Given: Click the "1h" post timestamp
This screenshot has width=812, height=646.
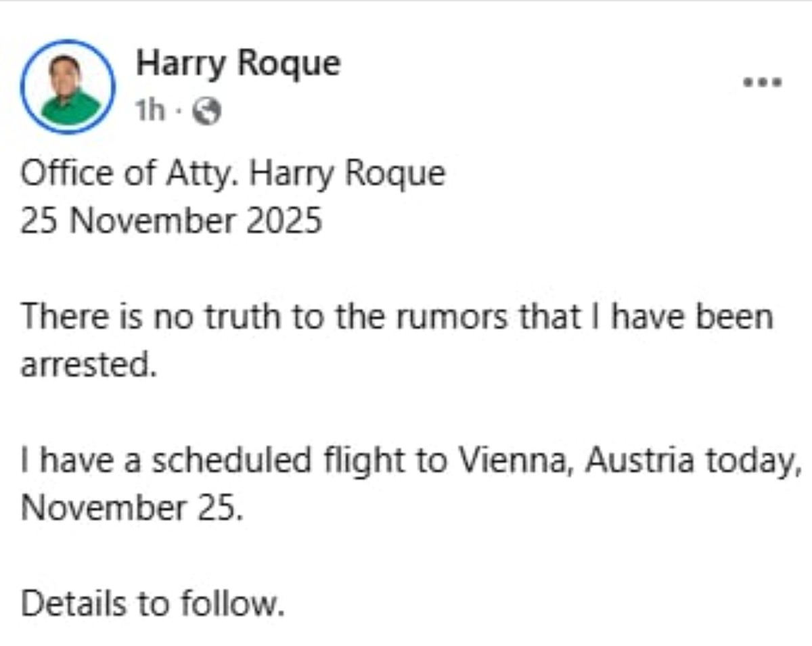Looking at the screenshot, I should [x=150, y=112].
